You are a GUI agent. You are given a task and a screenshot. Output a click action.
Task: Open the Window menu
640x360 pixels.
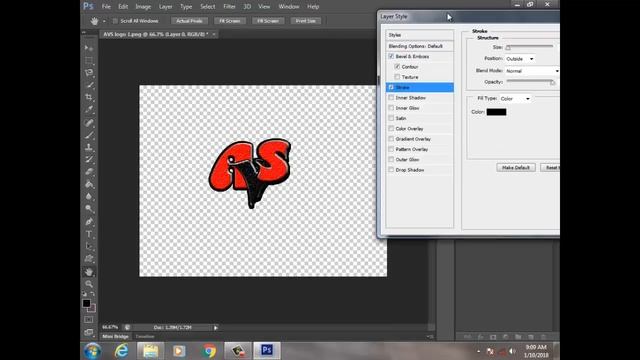tap(289, 7)
